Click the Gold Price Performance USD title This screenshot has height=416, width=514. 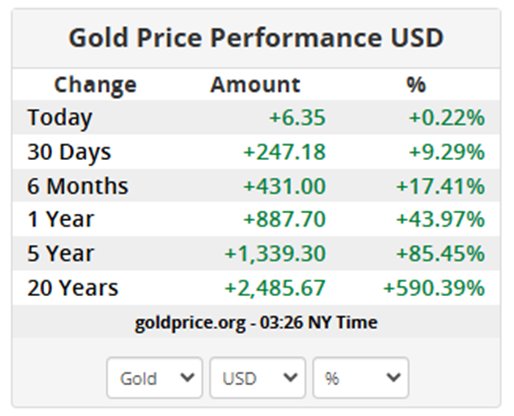[256, 37]
